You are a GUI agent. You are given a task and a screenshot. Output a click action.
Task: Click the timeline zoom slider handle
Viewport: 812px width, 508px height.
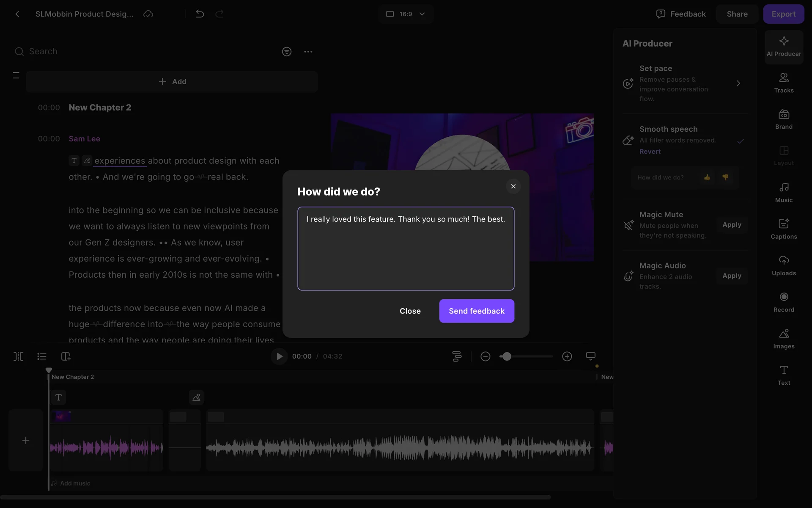point(507,356)
